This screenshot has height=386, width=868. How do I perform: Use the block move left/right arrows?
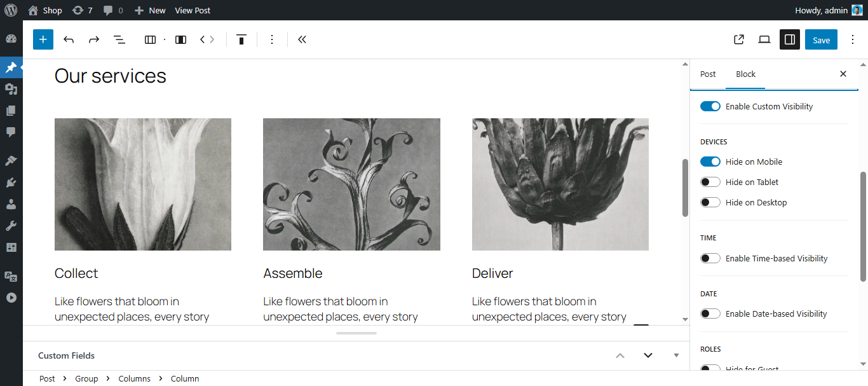[207, 39]
